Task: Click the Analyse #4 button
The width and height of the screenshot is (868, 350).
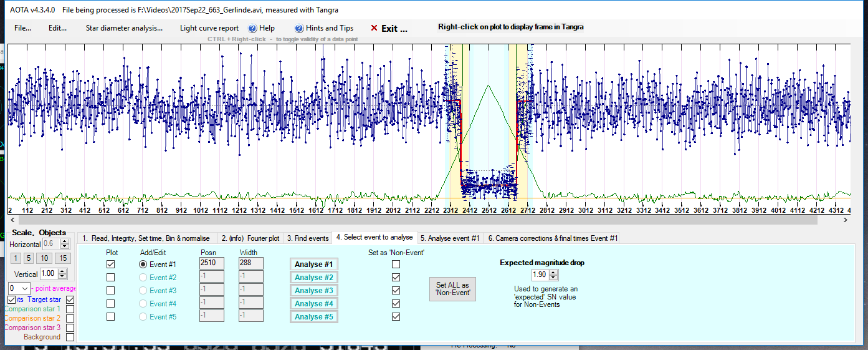Action: [315, 304]
